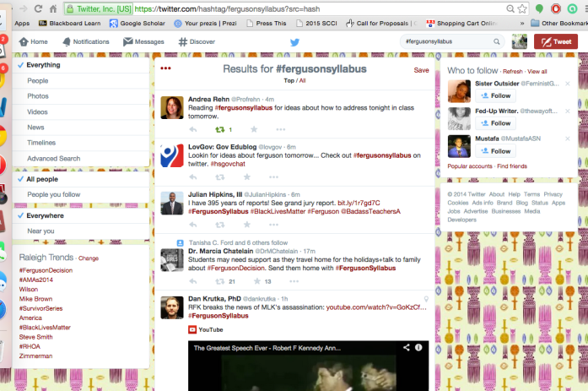Screen dimensions: 588x391
Task: Change Raleigh Trends location
Action: click(89, 258)
